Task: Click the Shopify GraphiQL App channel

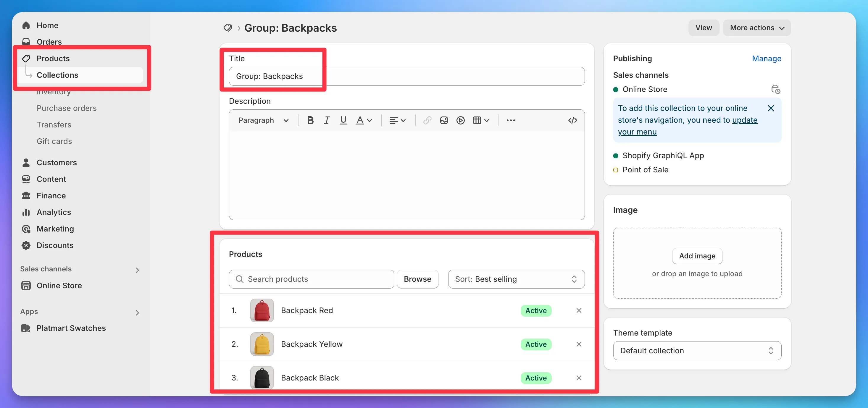Action: (663, 155)
